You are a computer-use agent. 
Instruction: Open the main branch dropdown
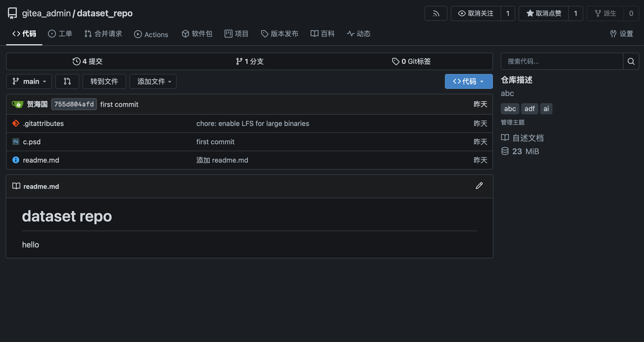pyautogui.click(x=29, y=81)
